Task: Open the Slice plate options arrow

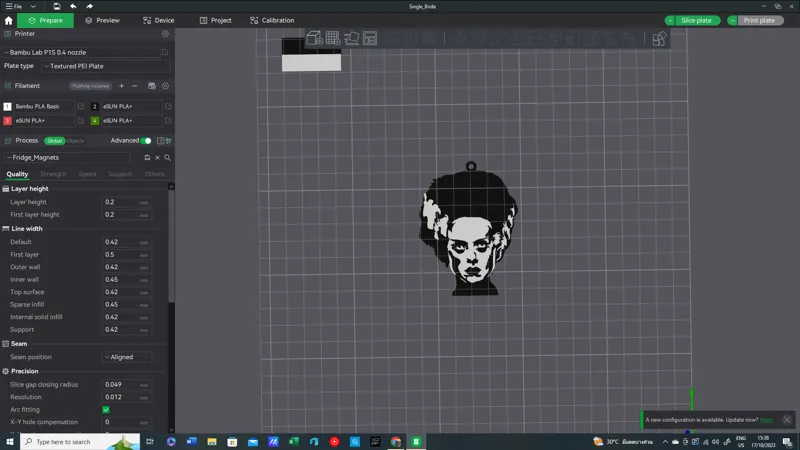Action: [670, 20]
